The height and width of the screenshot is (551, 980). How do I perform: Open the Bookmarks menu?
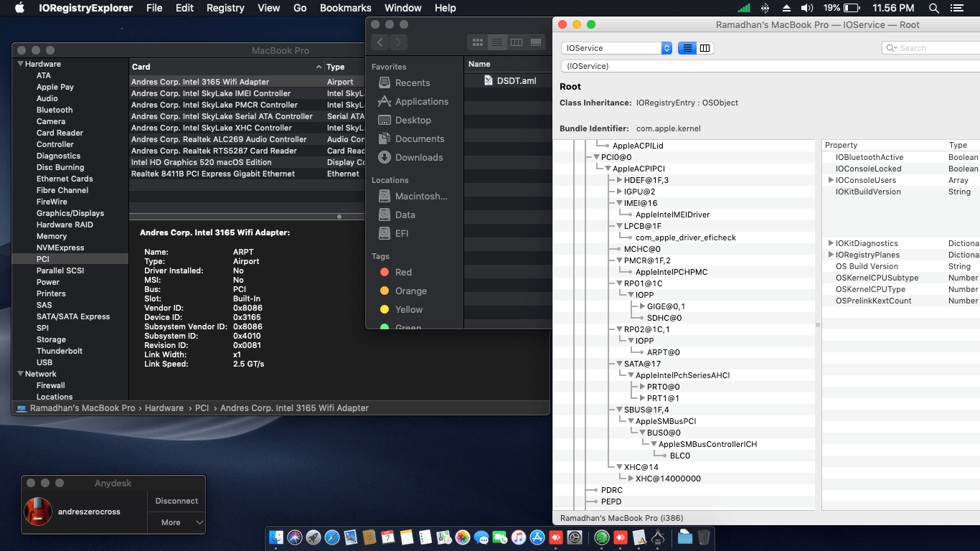346,8
